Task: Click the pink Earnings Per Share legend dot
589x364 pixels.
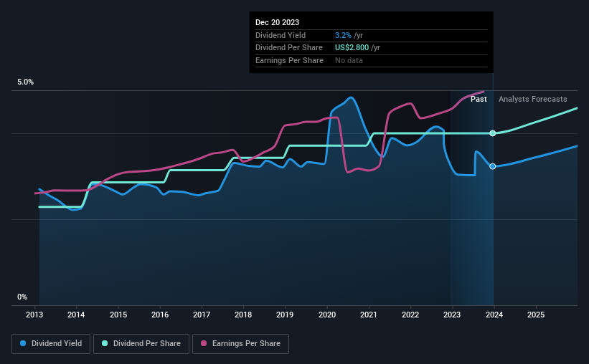Action: tap(204, 343)
